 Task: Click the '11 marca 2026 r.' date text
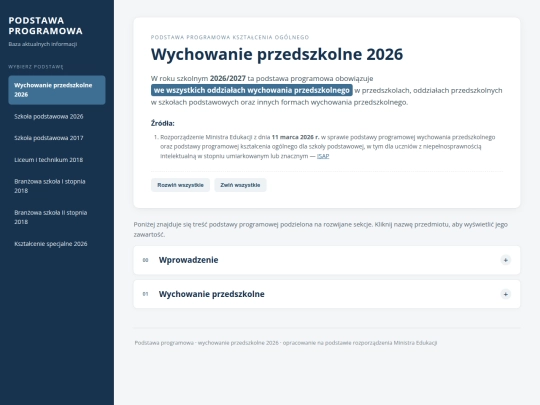295,137
